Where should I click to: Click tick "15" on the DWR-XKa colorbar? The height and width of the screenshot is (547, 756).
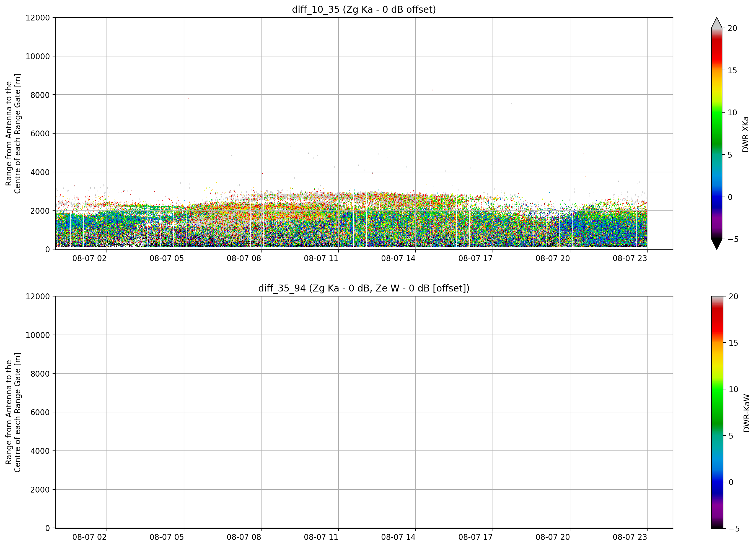(x=732, y=71)
